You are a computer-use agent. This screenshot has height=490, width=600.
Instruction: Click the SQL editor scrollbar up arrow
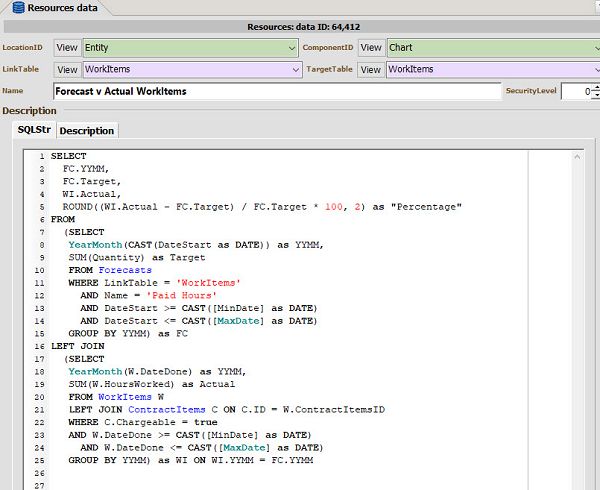tap(577, 156)
